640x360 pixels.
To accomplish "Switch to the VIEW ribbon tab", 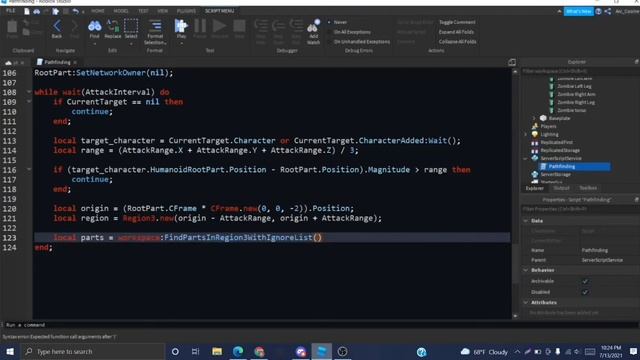I will click(162, 11).
